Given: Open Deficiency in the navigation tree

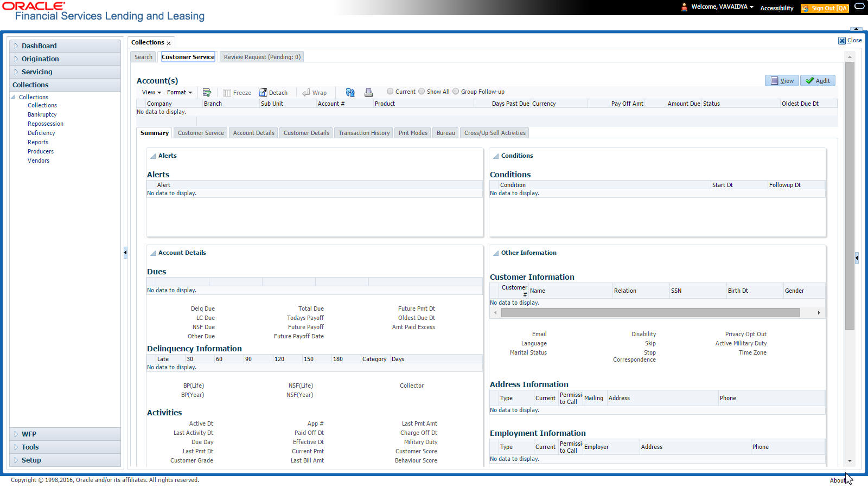Looking at the screenshot, I should click(41, 133).
